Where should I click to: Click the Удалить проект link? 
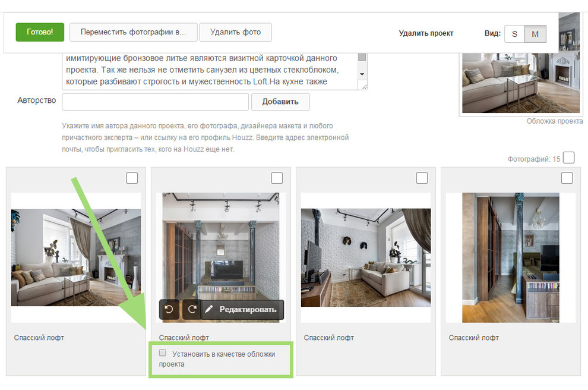425,33
